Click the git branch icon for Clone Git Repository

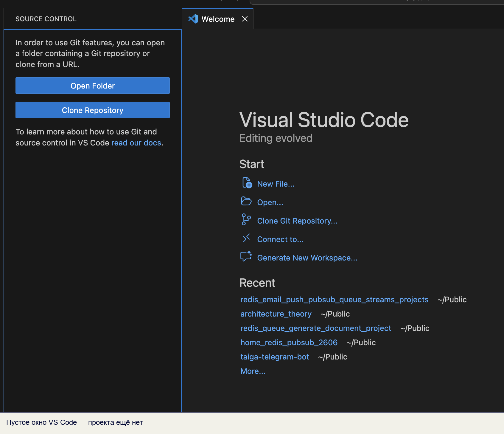(246, 220)
